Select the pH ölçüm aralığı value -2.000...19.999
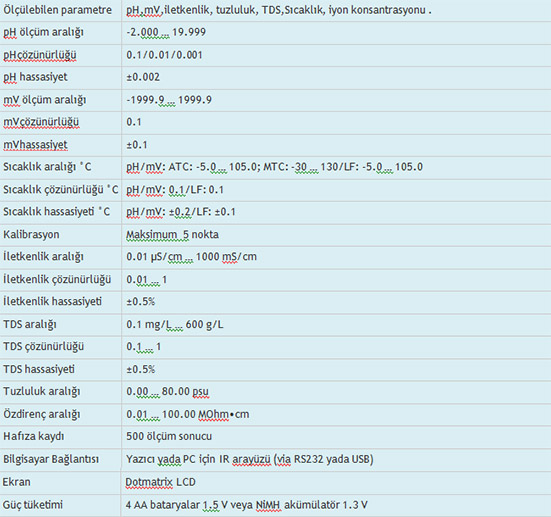 (166, 32)
